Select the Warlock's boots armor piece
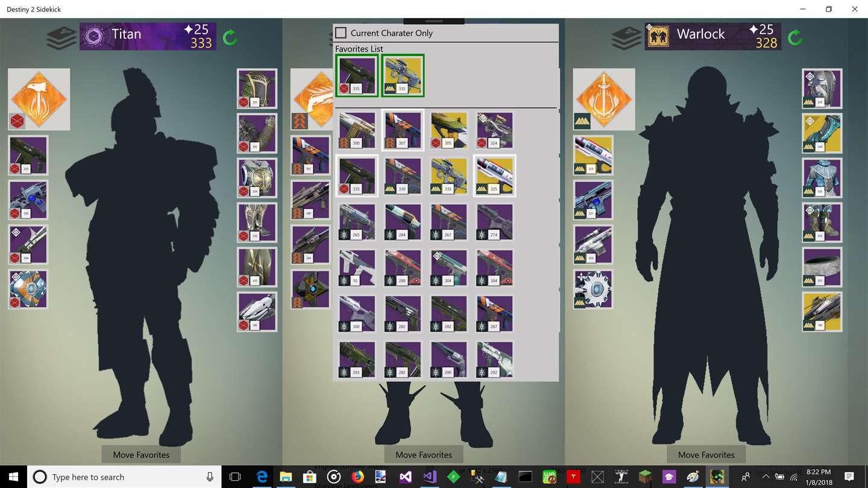The height and width of the screenshot is (488, 868). point(822,222)
